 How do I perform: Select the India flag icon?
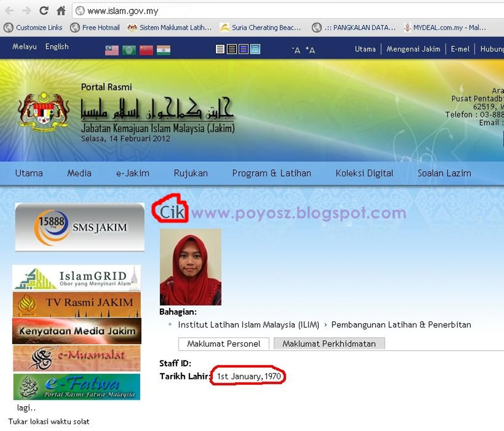[164, 50]
